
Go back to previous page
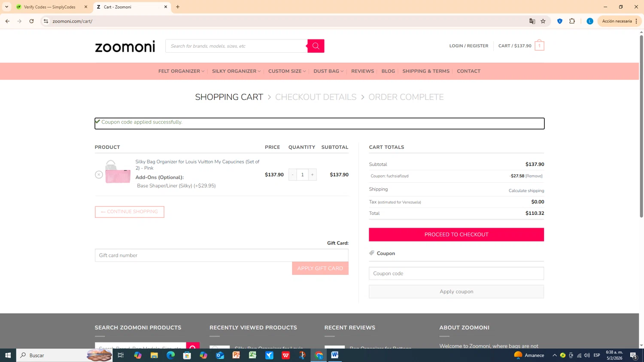pos(7,21)
